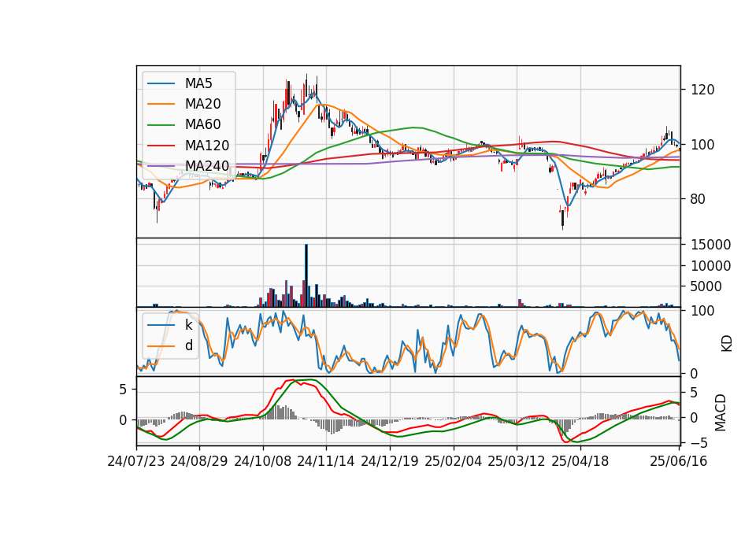The image size is (756, 543).
Task: Click the MA240 legend label
Action: click(x=207, y=166)
